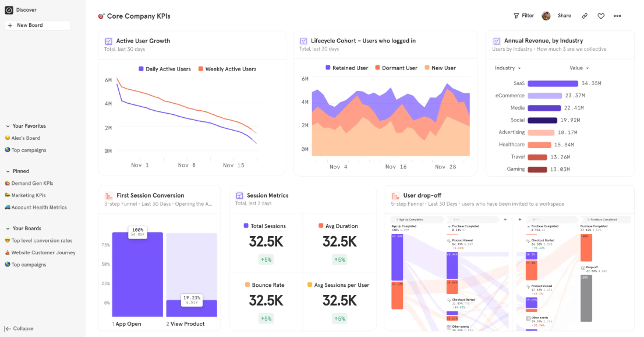The image size is (644, 337).
Task: Favorite the board with heart icon
Action: pyautogui.click(x=601, y=16)
